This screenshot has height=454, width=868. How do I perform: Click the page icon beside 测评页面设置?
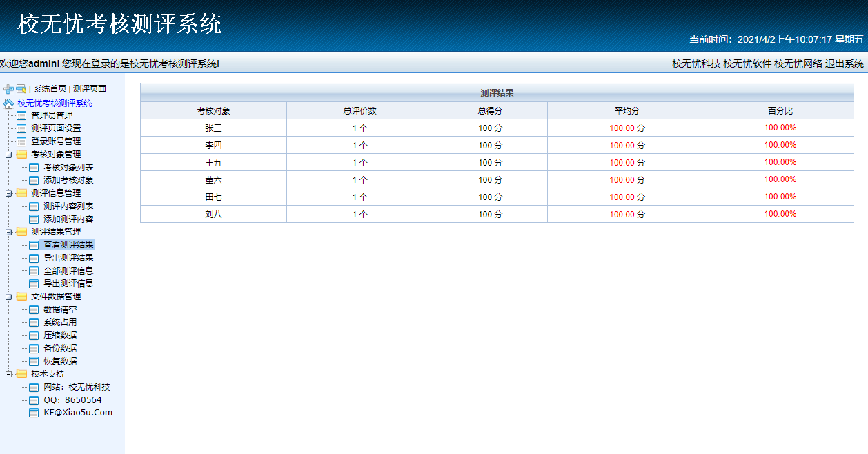pyautogui.click(x=21, y=128)
